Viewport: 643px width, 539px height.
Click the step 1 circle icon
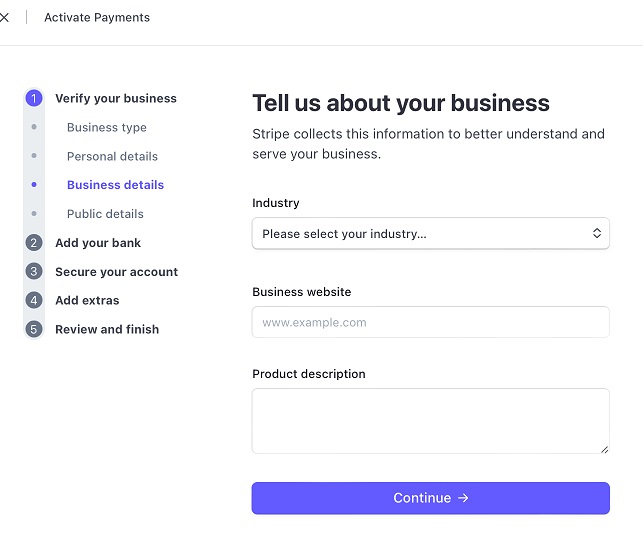point(34,98)
